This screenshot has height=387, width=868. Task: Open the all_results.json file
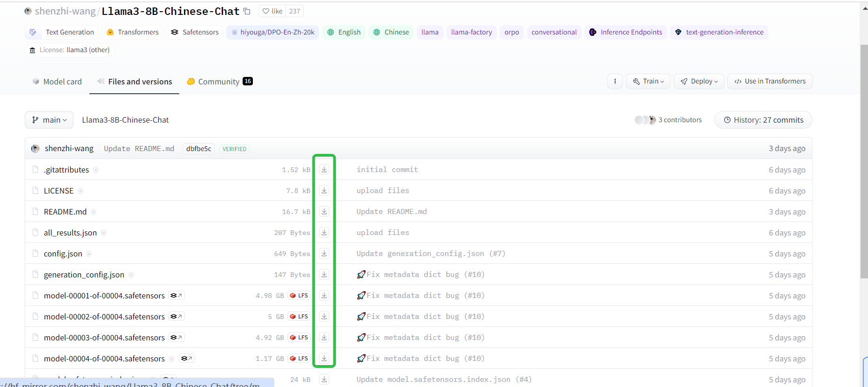[x=70, y=233]
